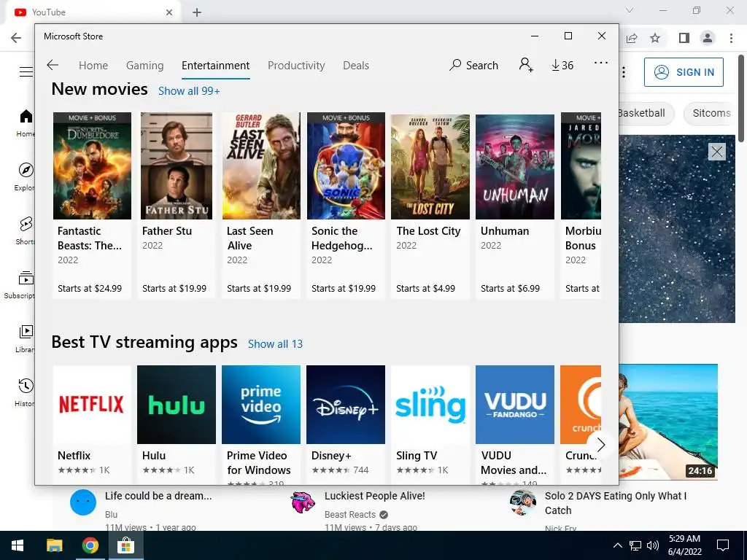The height and width of the screenshot is (560, 747).
Task: Toggle Chrome side panel icon
Action: coord(684,38)
